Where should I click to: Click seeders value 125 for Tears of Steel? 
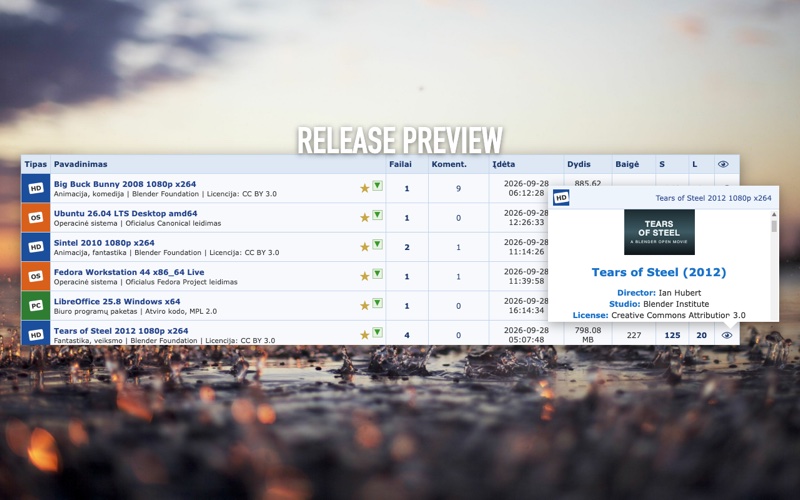pyautogui.click(x=672, y=335)
